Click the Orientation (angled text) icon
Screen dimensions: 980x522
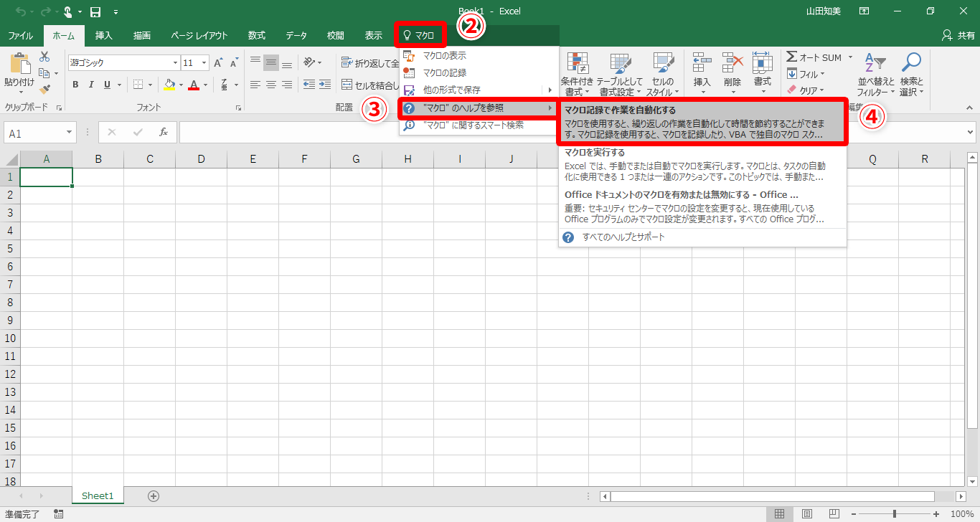(309, 63)
